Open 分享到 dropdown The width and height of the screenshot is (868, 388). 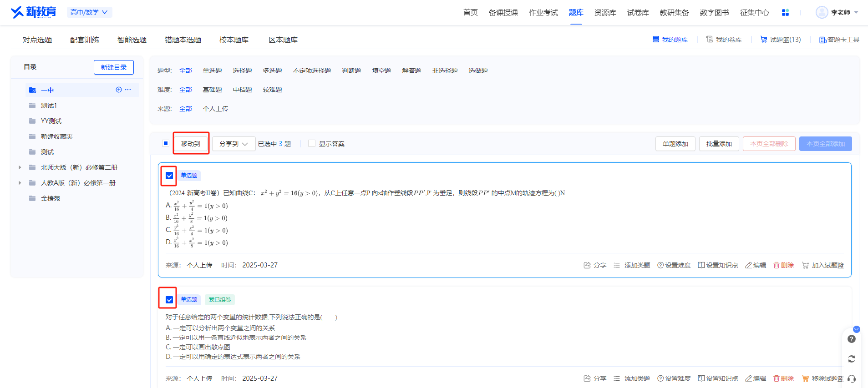coord(233,144)
